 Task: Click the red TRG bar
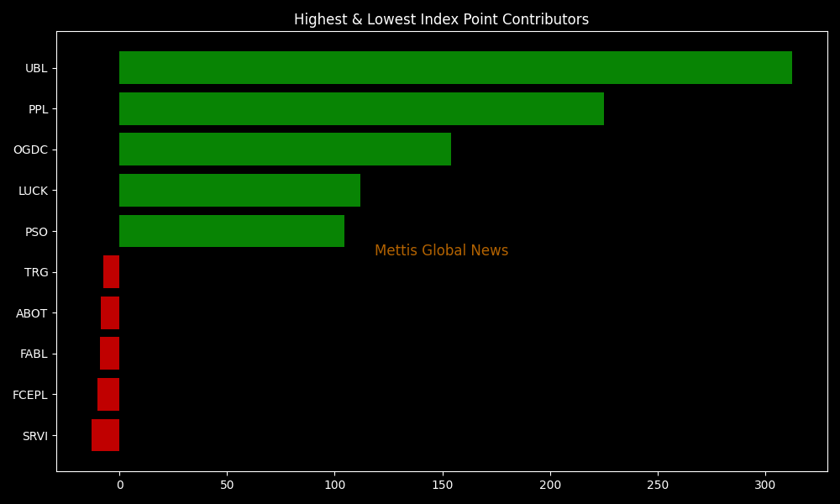coord(112,272)
